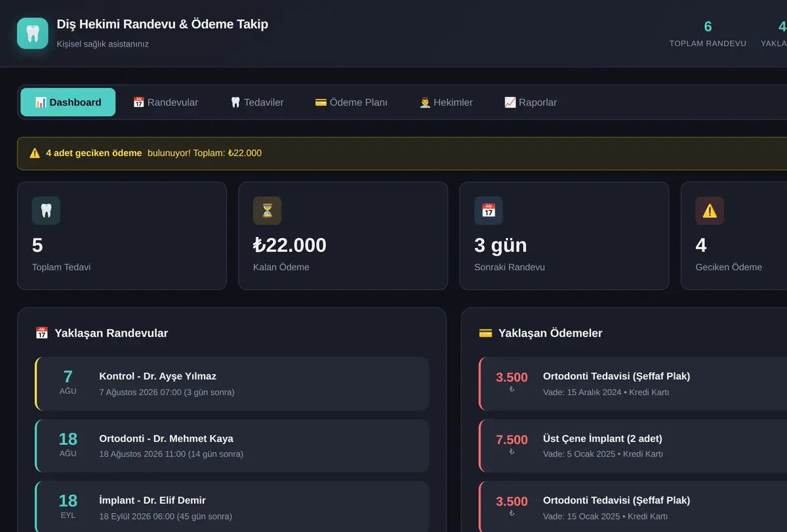Click the calendar icon on Sonraki Randevu card

(x=489, y=211)
